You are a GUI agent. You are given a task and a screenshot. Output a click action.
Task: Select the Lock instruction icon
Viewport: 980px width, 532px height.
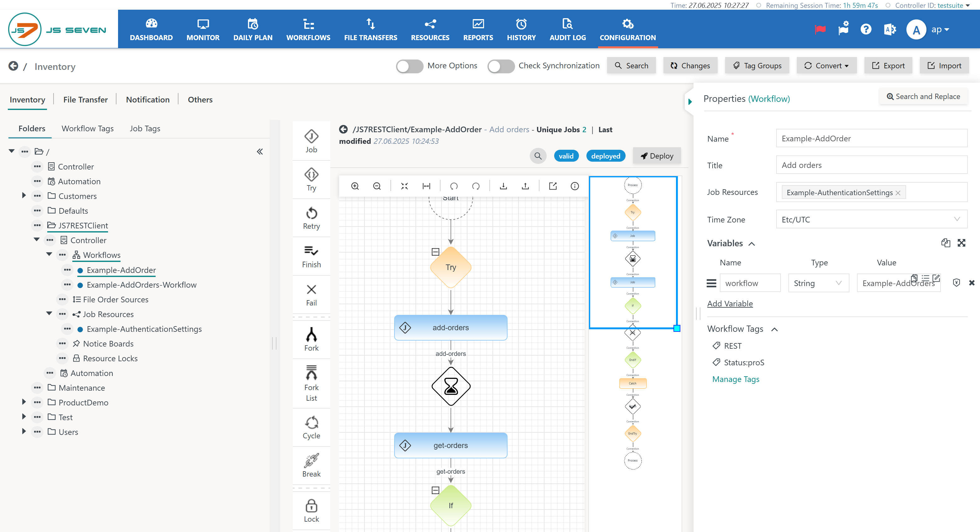311,506
